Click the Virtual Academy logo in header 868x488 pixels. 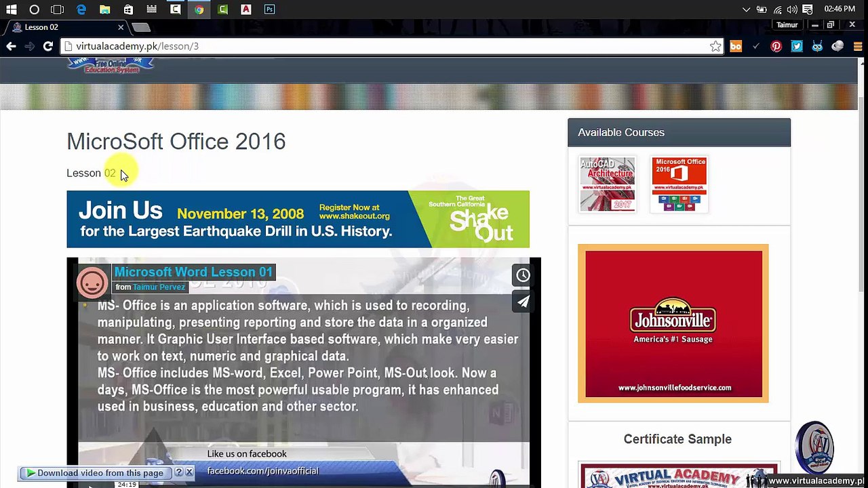pyautogui.click(x=111, y=66)
